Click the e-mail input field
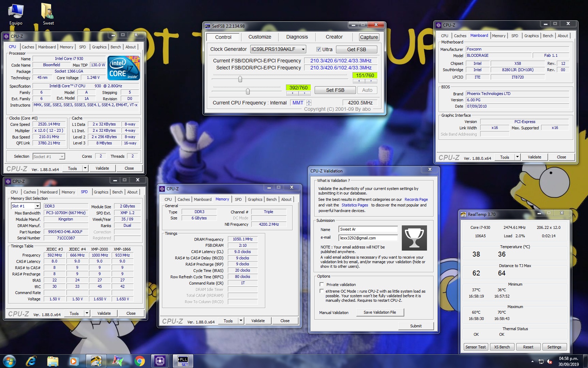This screenshot has height=368, width=588. click(x=368, y=238)
